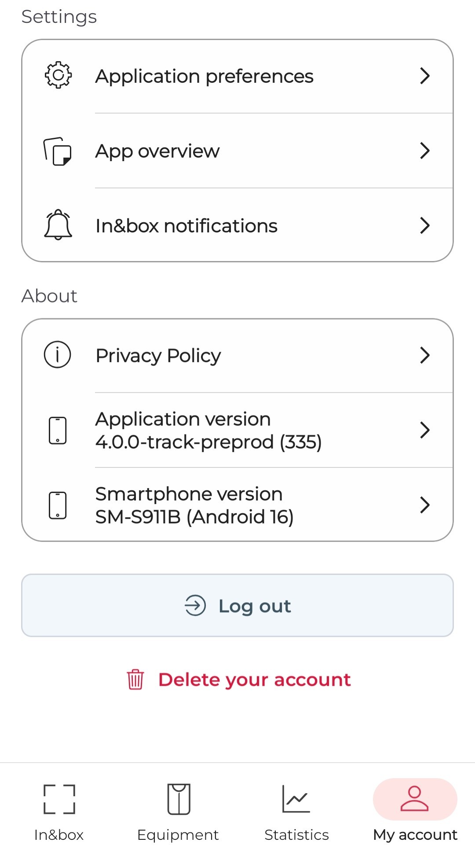Screen dimensions: 475x868
Task: Open App overview via its chevron arrow
Action: tap(424, 151)
